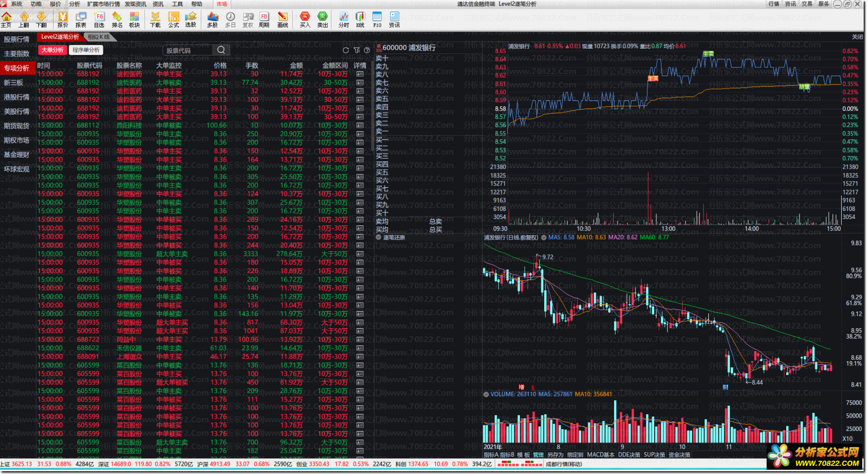Click the help question-mark icon
This screenshot has width=868, height=475.
(x=367, y=50)
